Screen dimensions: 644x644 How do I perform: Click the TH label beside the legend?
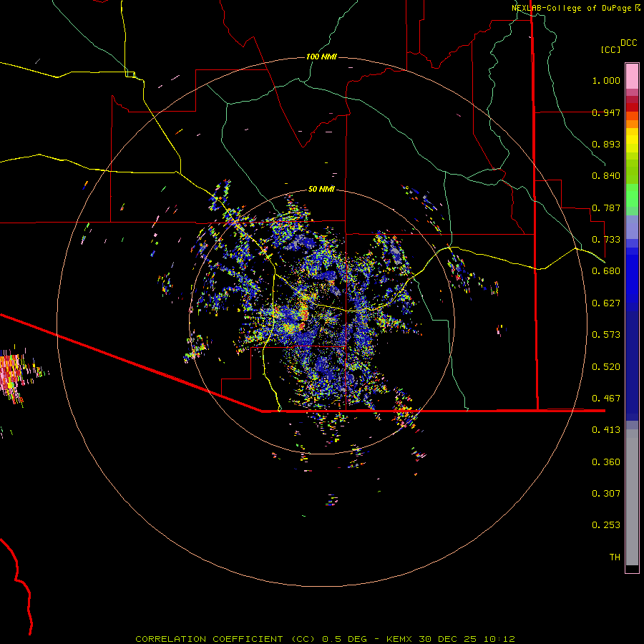[x=615, y=557]
